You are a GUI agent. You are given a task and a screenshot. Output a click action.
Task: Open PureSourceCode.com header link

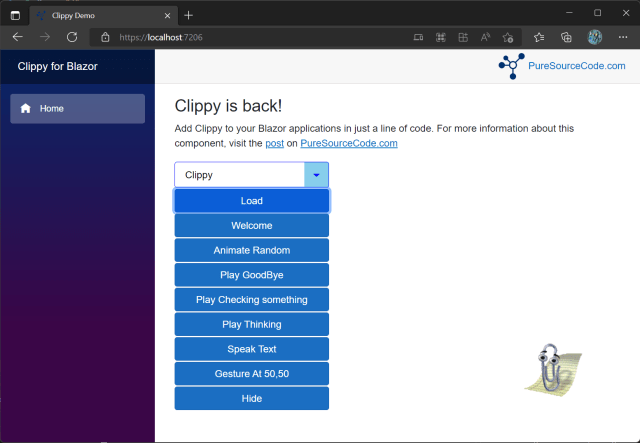577,66
